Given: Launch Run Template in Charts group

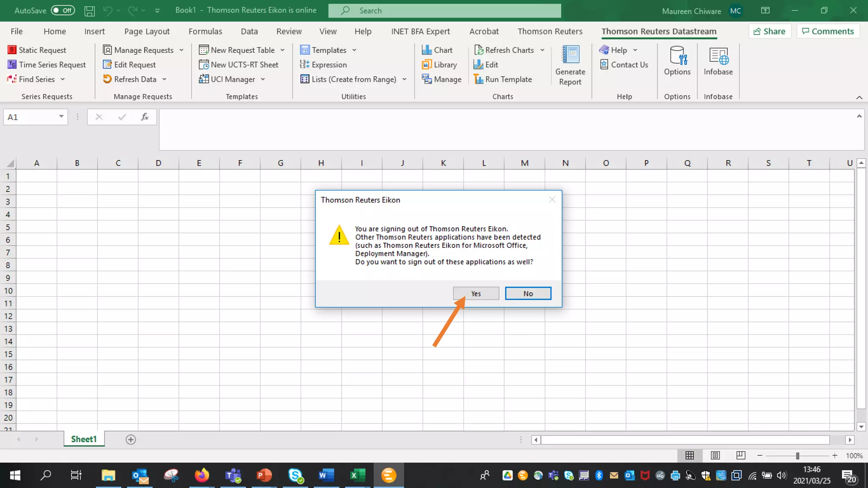Looking at the screenshot, I should pyautogui.click(x=503, y=79).
